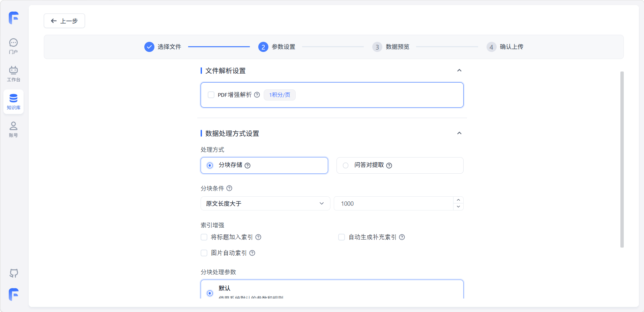Open the 原文长度大于 dropdown
Viewport: 644px width, 312px height.
265,203
